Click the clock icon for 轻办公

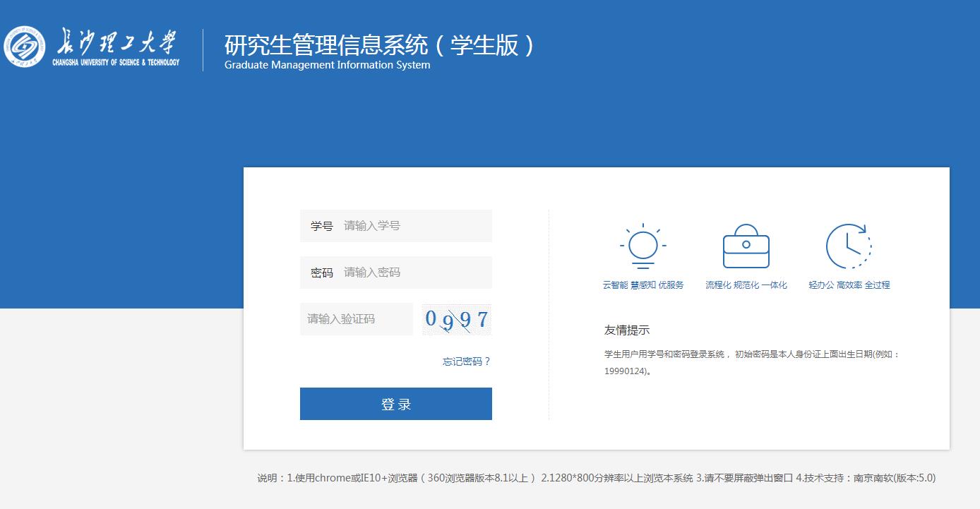pyautogui.click(x=849, y=246)
